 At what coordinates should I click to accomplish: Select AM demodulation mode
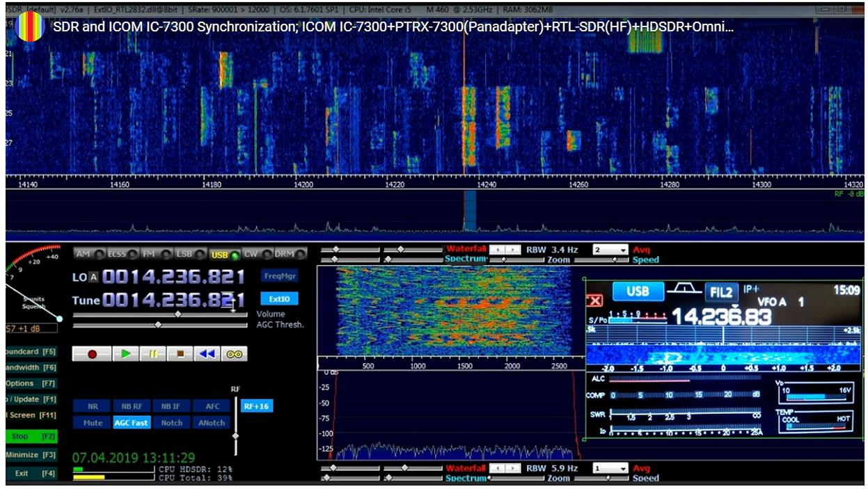click(90, 254)
